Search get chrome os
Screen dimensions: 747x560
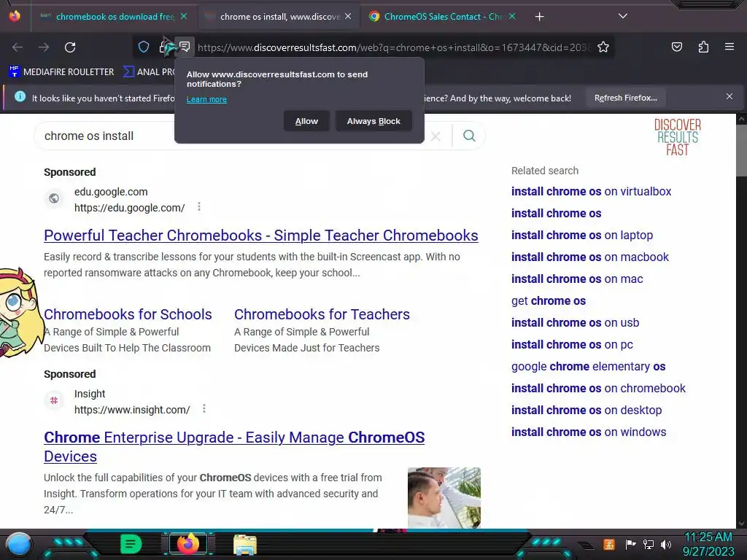click(x=549, y=301)
